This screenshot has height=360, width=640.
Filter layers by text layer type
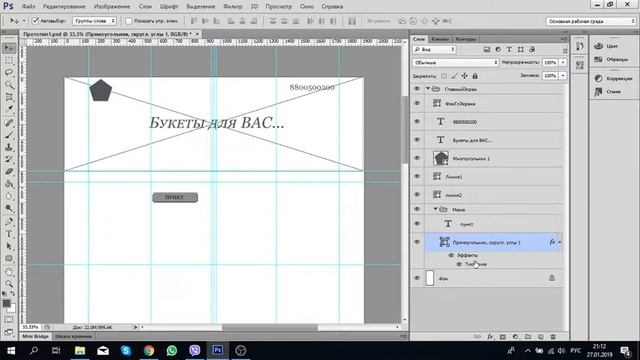coord(509,49)
